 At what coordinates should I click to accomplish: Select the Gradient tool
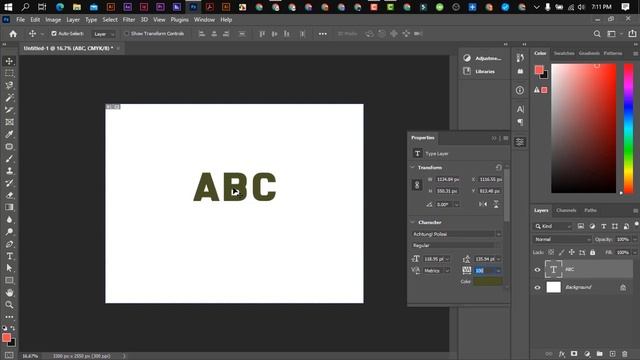pos(9,207)
